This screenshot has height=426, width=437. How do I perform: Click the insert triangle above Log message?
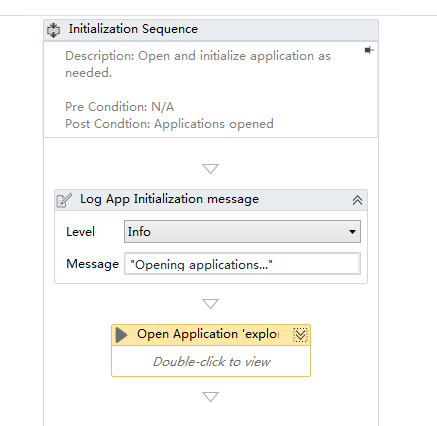click(x=211, y=169)
